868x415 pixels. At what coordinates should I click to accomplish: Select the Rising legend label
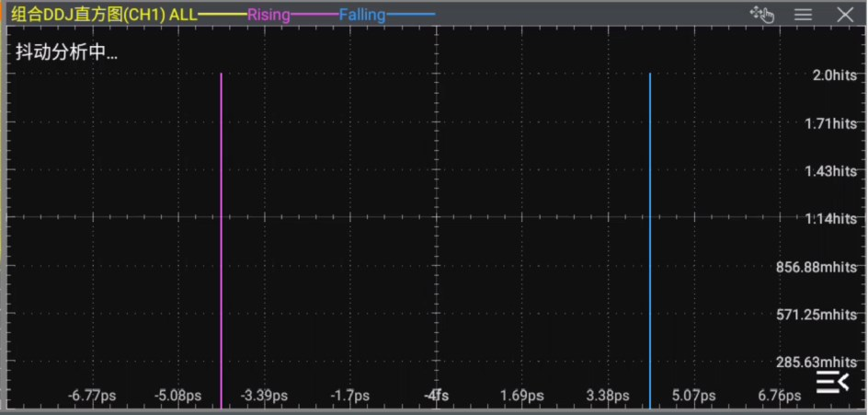[x=268, y=15]
